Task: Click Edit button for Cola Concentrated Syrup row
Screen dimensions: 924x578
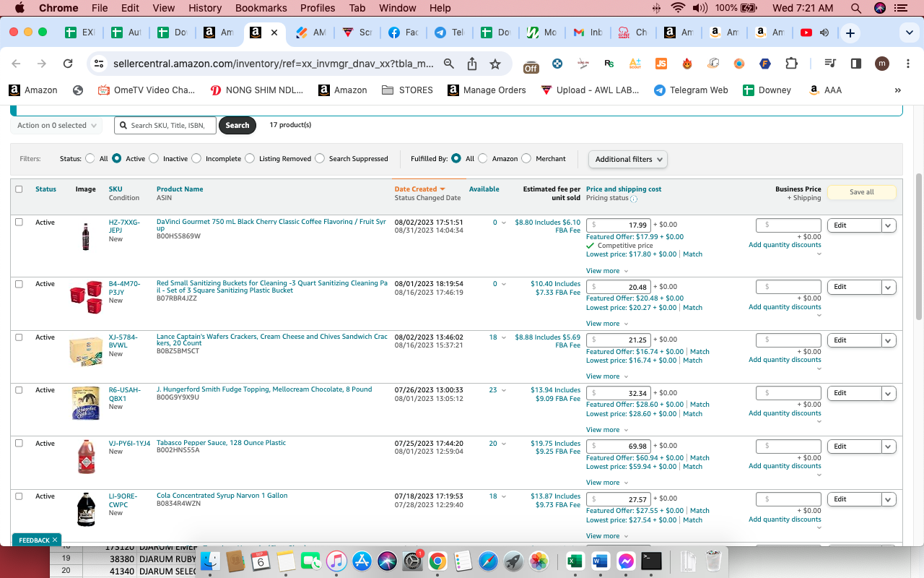Action: [854, 499]
